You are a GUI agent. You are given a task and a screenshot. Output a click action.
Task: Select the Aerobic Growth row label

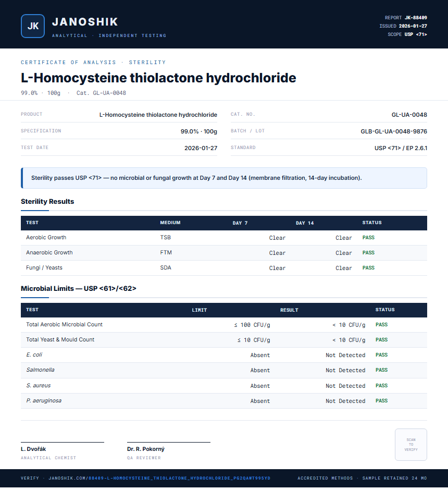click(x=46, y=237)
